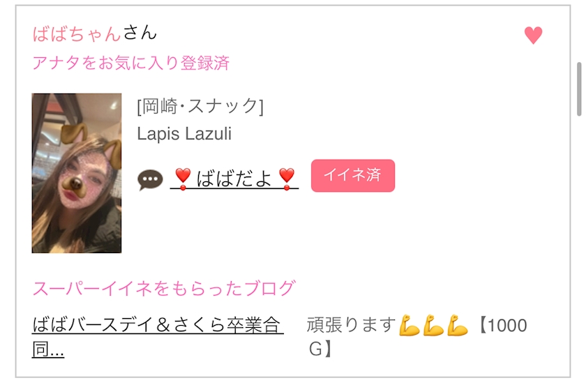Click the 頑張ります comment text
Screen dimensions: 586x392
(x=352, y=325)
